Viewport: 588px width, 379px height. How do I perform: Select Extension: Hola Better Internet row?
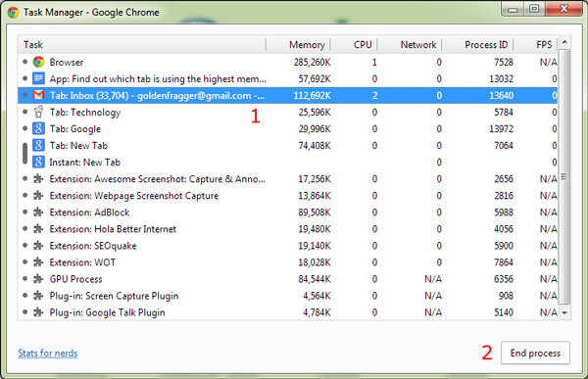click(287, 229)
